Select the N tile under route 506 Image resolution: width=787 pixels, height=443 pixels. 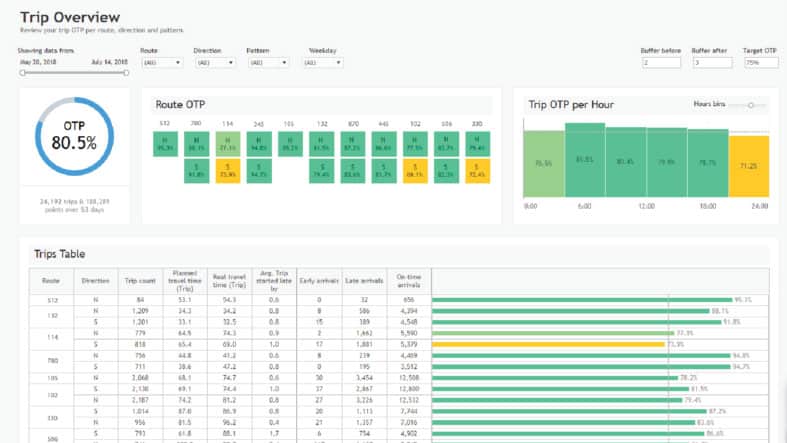[x=446, y=144]
